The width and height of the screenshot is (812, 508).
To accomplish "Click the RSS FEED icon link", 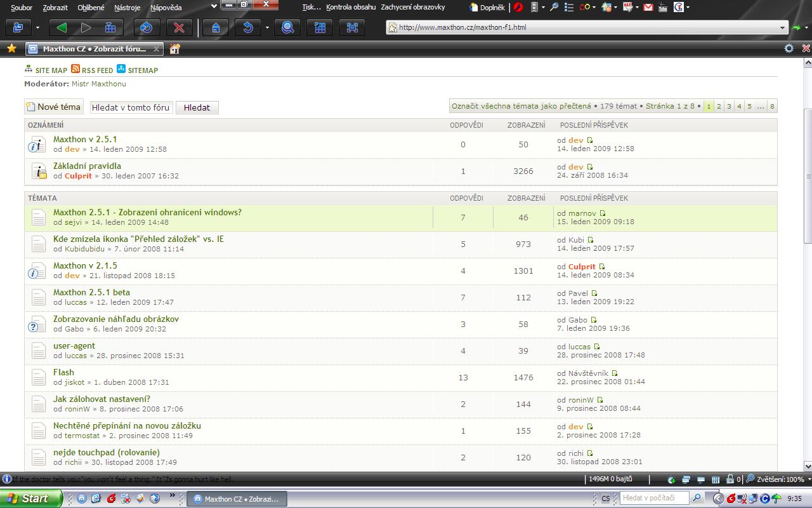I will coord(75,70).
